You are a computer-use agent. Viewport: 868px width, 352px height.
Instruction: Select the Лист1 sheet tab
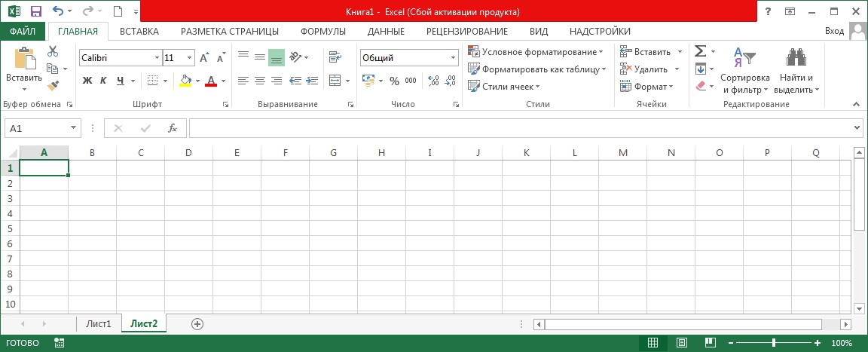[x=99, y=324]
